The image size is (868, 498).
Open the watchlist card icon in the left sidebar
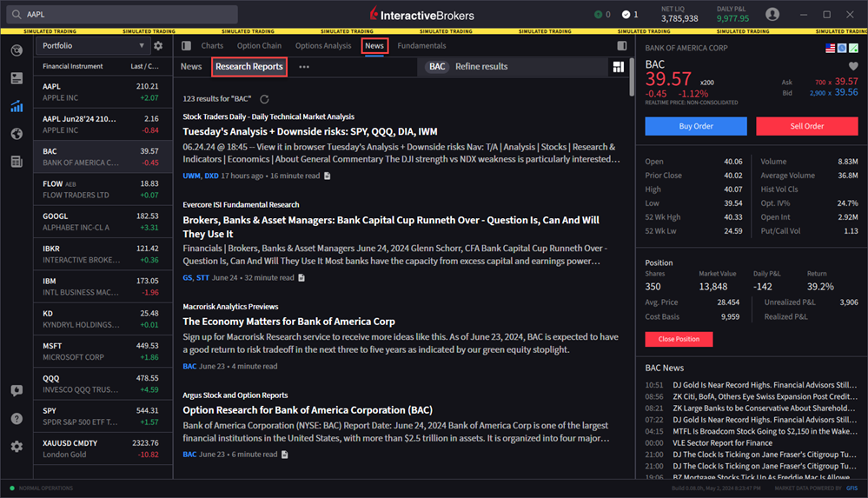click(17, 79)
